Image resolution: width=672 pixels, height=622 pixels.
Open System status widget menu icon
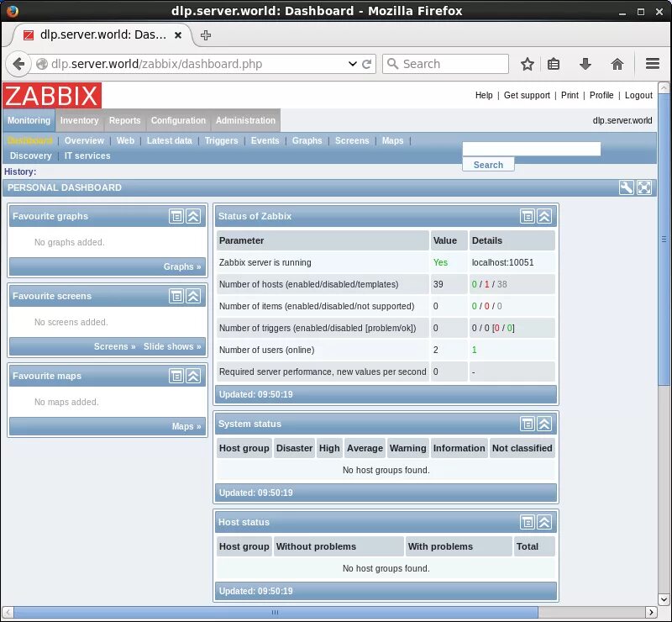point(528,424)
